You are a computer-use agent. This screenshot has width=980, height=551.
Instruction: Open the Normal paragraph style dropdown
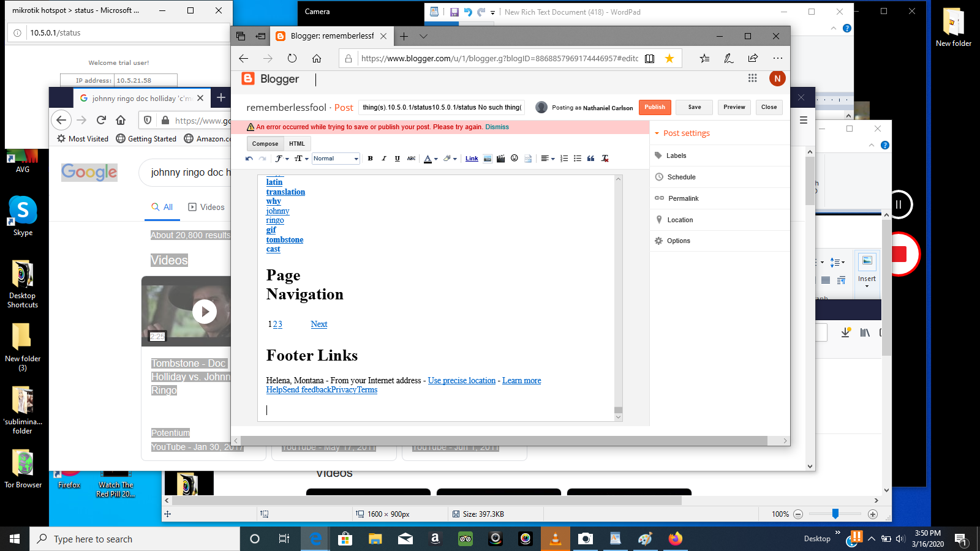(x=336, y=159)
